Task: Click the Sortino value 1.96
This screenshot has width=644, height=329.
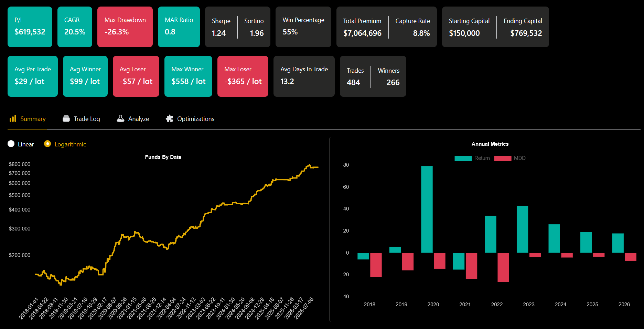Action: click(x=257, y=33)
